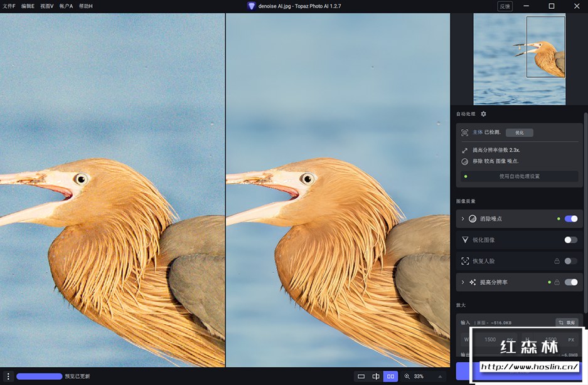The image size is (588, 385).
Task: Select the single view layout icon
Action: pos(361,376)
